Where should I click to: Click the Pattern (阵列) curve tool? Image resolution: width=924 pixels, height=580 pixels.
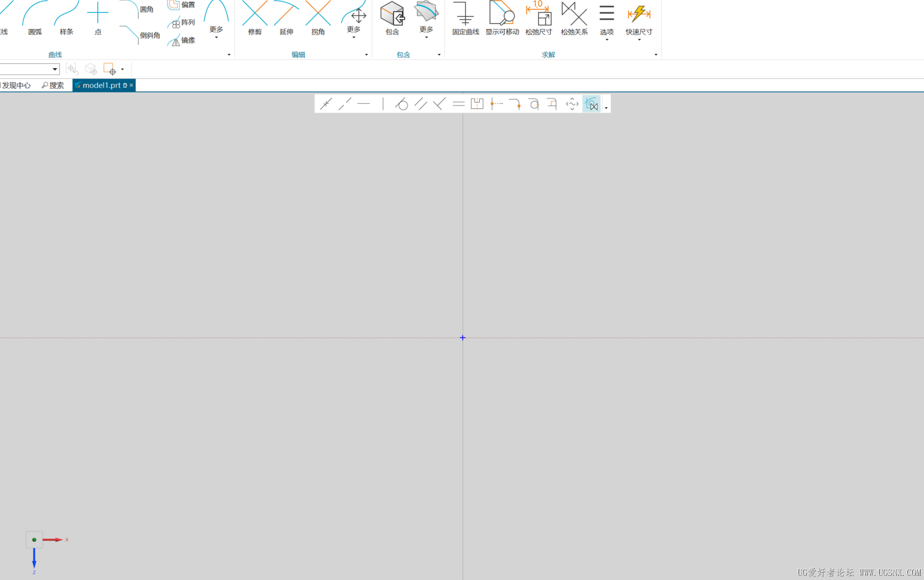coord(181,23)
